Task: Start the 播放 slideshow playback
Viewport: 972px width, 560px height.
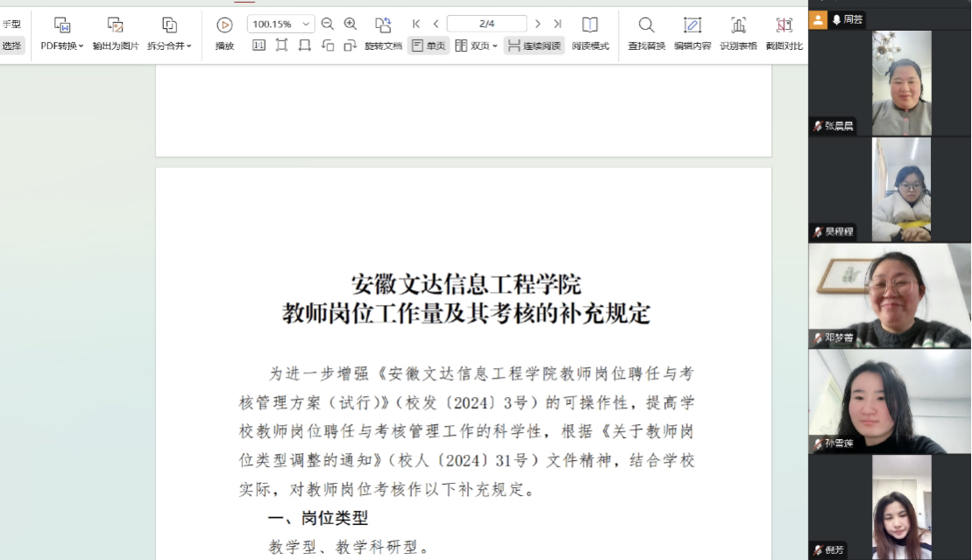Action: point(224,34)
